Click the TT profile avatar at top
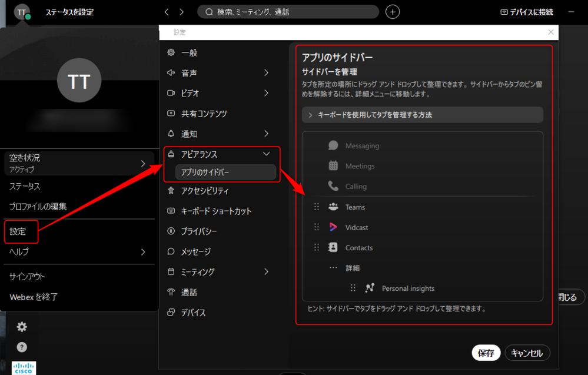The height and width of the screenshot is (375, 588). click(x=22, y=12)
